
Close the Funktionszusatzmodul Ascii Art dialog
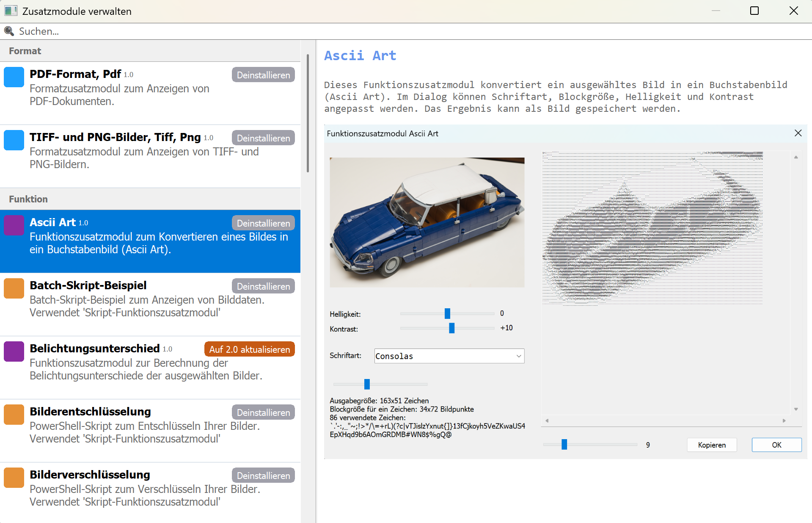coord(798,133)
